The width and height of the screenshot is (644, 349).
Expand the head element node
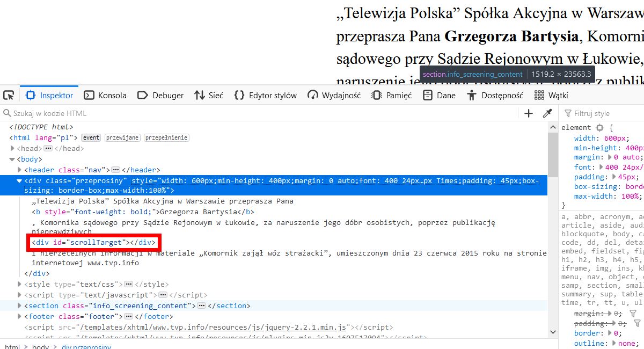tap(12, 148)
